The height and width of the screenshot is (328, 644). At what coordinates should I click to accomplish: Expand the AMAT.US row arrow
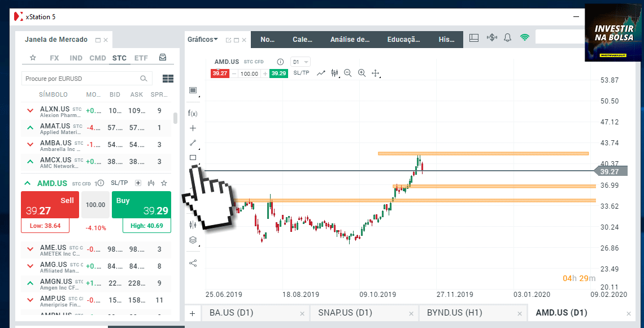tap(30, 128)
